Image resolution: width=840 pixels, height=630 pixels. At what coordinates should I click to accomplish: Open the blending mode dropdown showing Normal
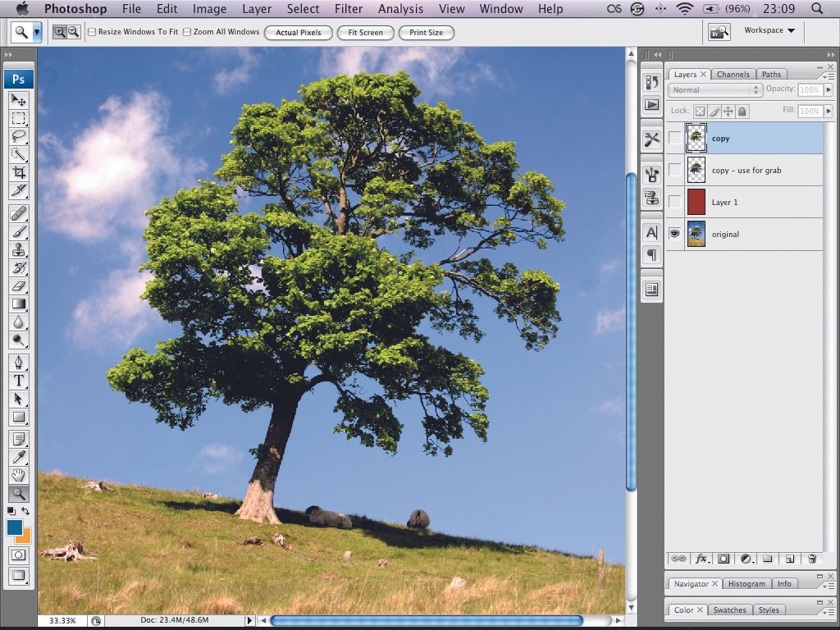[714, 90]
